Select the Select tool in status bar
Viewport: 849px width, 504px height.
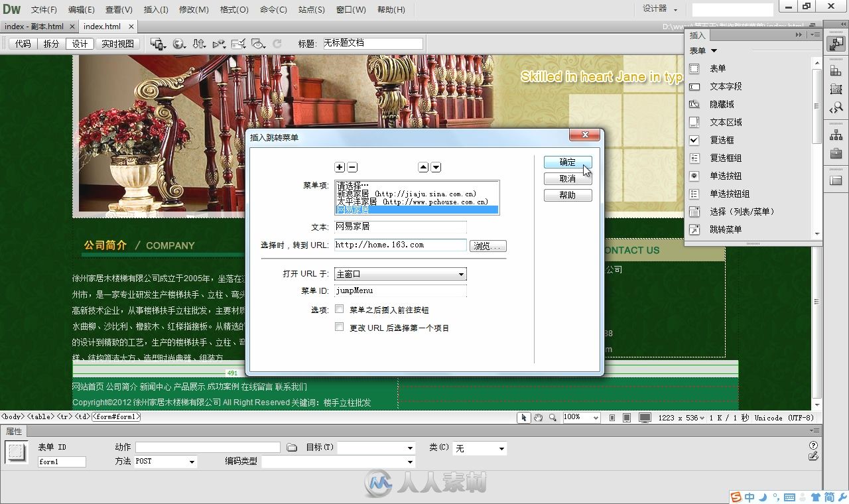click(525, 418)
